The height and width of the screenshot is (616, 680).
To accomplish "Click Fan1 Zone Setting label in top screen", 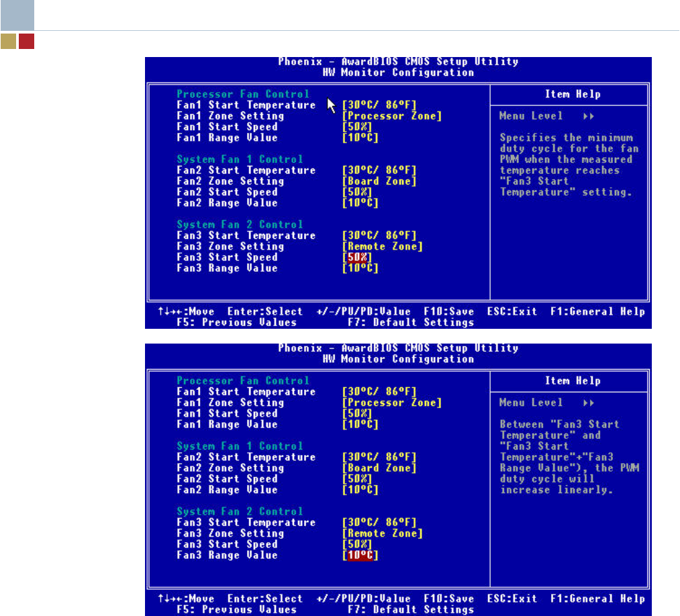I will pos(230,115).
